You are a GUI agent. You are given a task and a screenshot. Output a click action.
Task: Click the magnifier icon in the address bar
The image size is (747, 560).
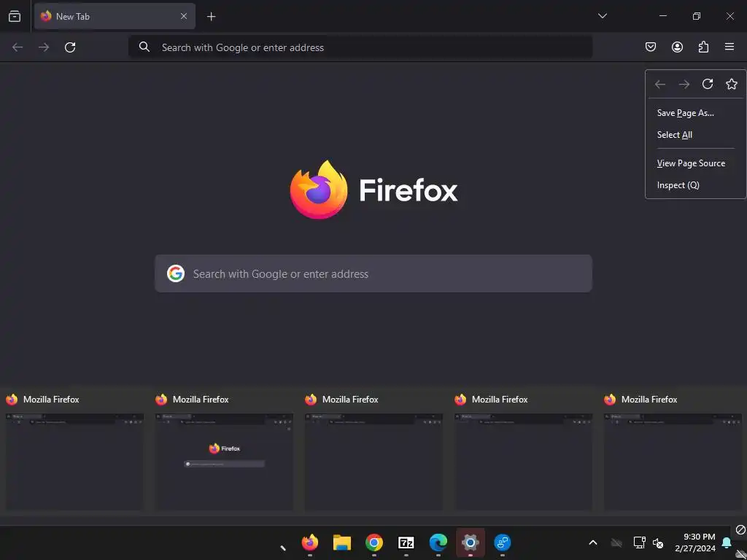(144, 47)
